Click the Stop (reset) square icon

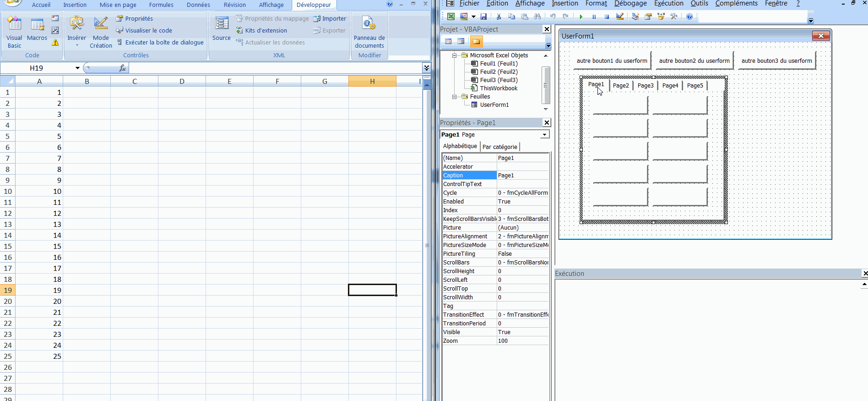(x=607, y=16)
